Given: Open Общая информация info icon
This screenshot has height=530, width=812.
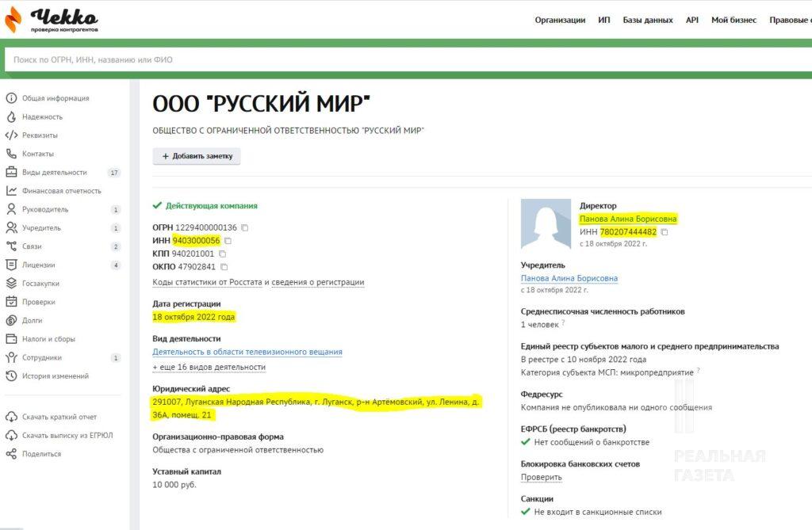Looking at the screenshot, I should (11, 97).
